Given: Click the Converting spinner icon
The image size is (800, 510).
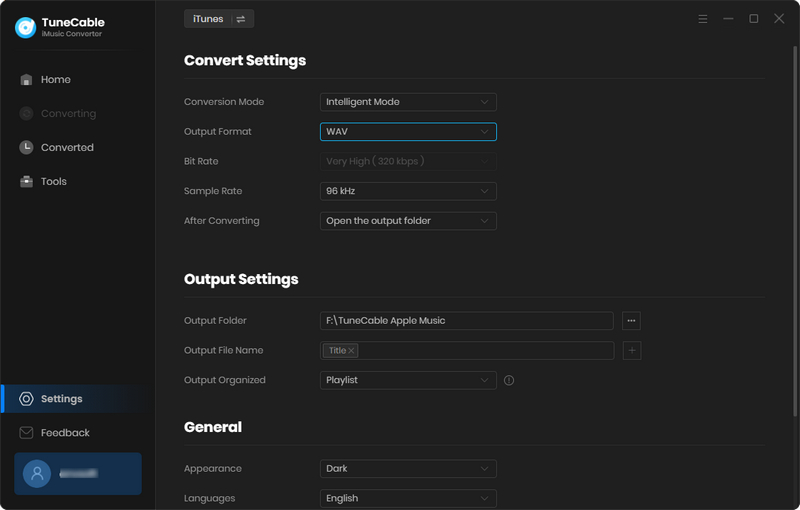Looking at the screenshot, I should tap(26, 113).
